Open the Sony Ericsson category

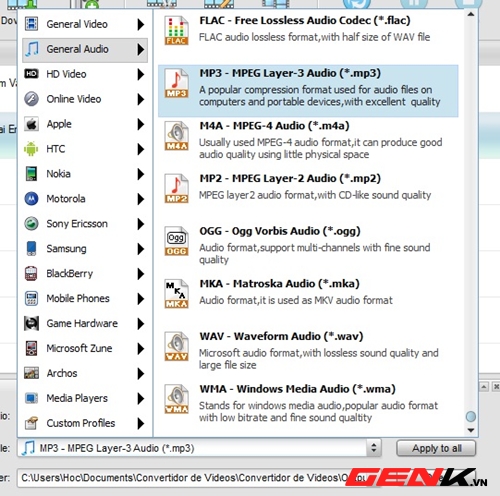pyautogui.click(x=85, y=224)
